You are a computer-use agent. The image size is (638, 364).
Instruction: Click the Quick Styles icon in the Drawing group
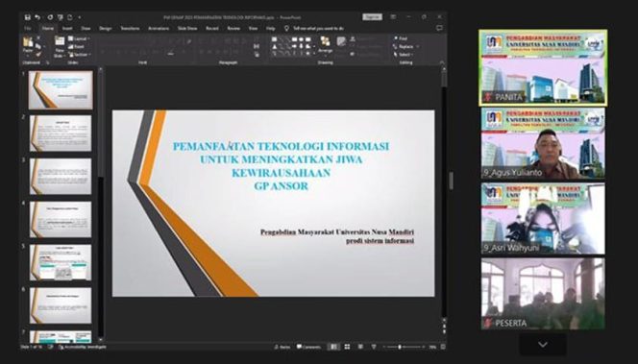(341, 42)
